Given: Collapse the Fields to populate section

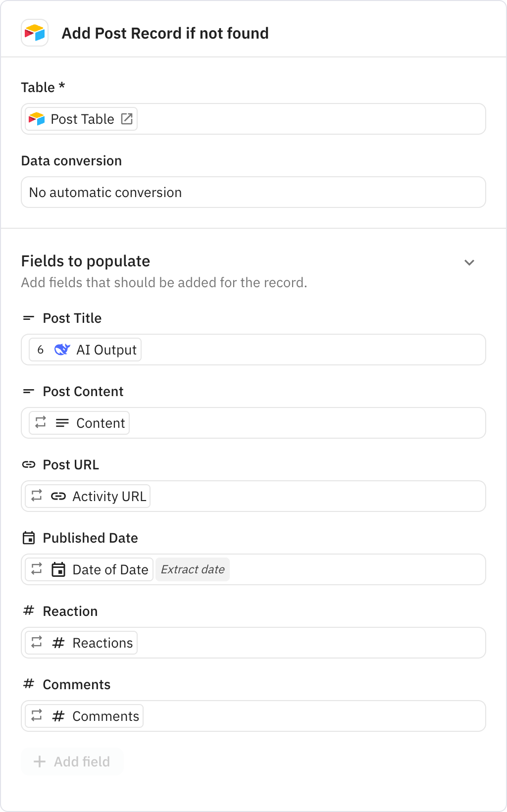Looking at the screenshot, I should [469, 262].
